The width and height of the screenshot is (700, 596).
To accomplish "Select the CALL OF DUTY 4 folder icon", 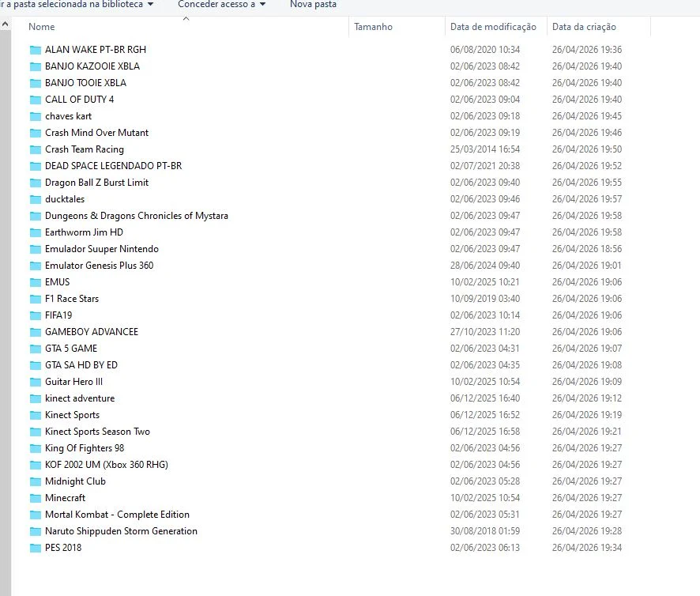I will tap(36, 100).
